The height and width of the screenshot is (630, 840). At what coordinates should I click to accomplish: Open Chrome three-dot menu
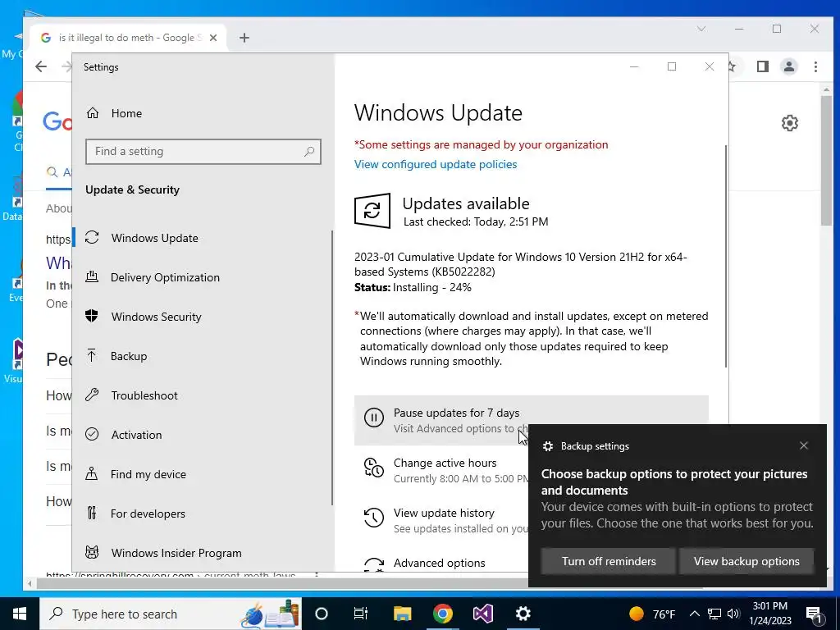click(x=815, y=66)
